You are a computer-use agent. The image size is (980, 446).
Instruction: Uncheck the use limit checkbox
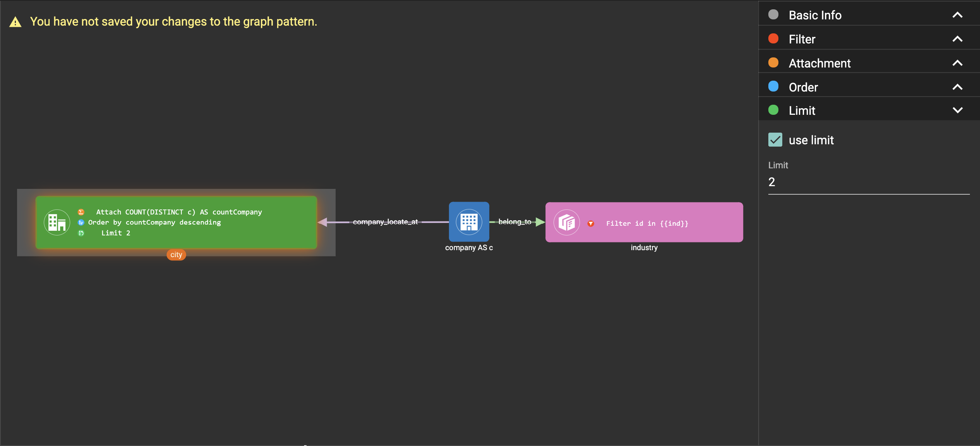pos(775,140)
